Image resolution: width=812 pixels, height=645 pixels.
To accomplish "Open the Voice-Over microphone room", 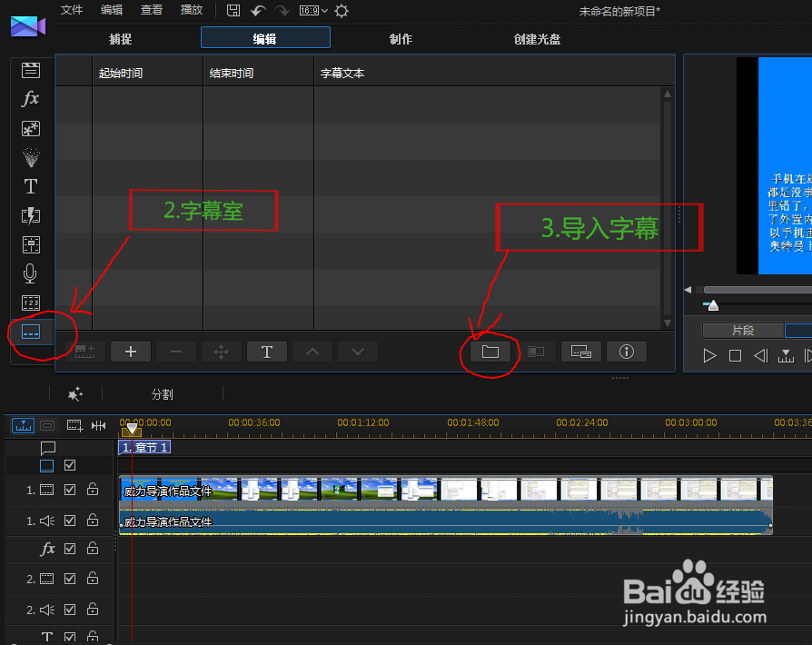I will pyautogui.click(x=30, y=273).
